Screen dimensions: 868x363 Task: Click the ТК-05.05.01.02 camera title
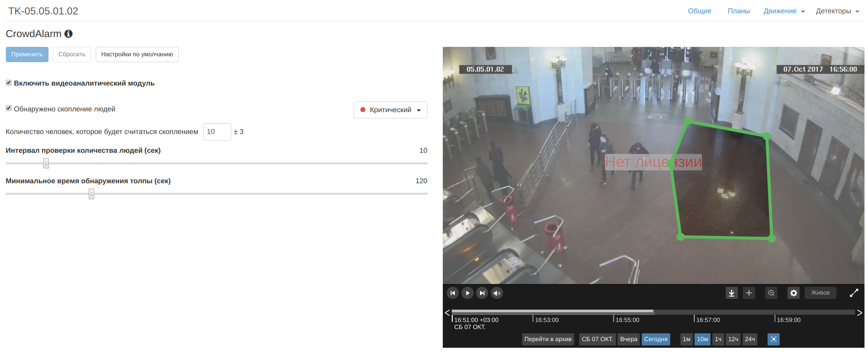43,11
